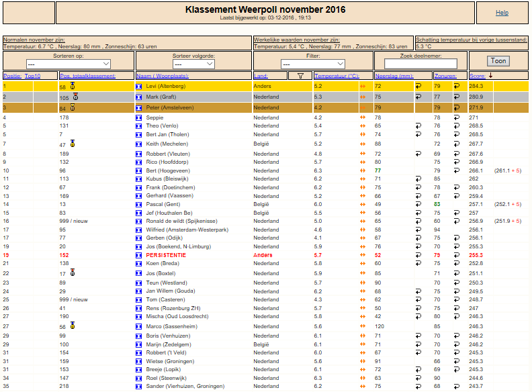The height and width of the screenshot is (392, 532).
Task: Click the Zoek deelnemer search field
Action: 420,64
